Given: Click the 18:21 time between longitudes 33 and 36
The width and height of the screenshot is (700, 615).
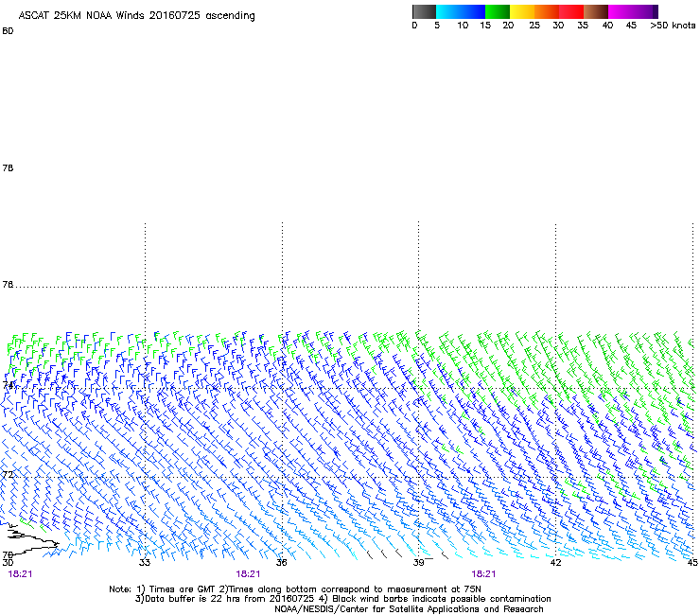Looking at the screenshot, I should pos(248,574).
